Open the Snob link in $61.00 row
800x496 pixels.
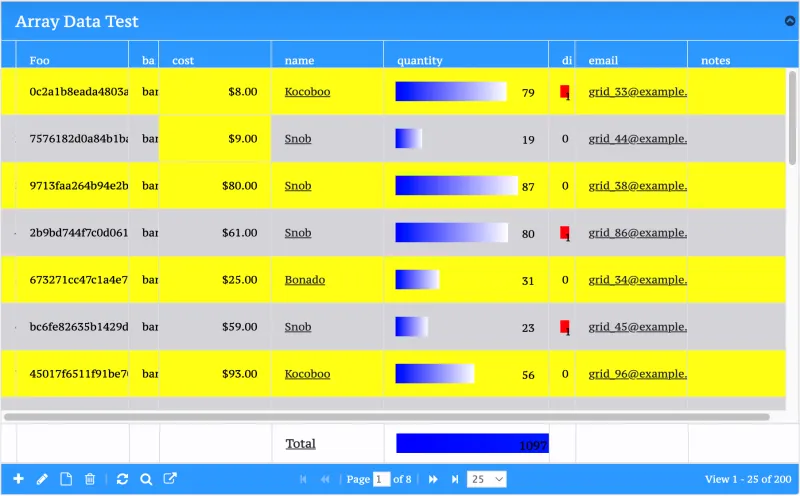[x=298, y=233]
